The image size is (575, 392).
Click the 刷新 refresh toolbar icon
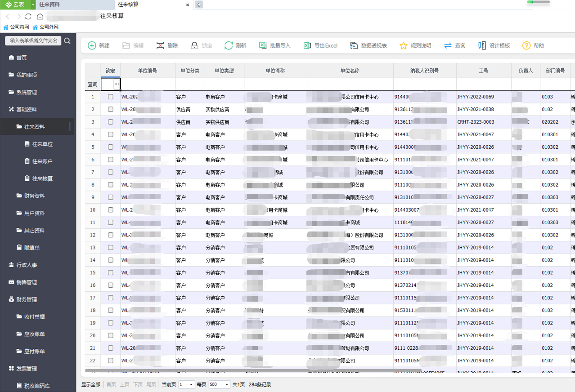[x=229, y=45]
